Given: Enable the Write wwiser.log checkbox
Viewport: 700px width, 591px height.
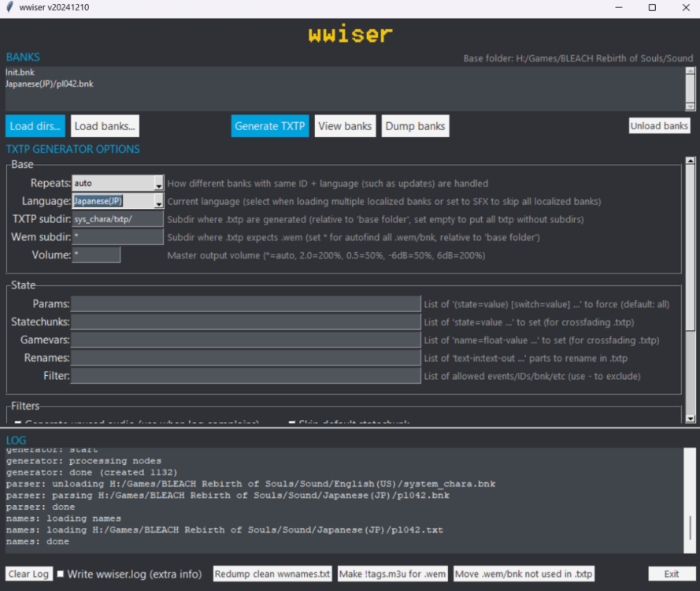Looking at the screenshot, I should 60,574.
